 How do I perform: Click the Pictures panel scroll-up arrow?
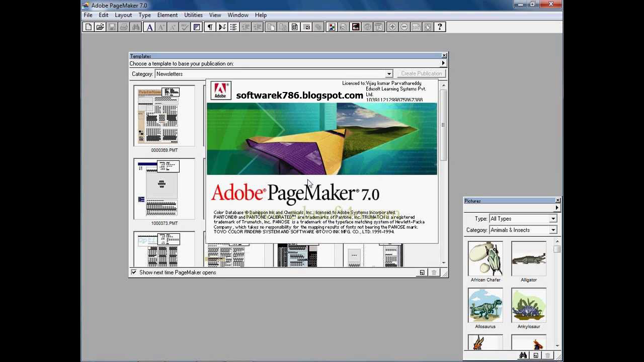[x=557, y=242]
